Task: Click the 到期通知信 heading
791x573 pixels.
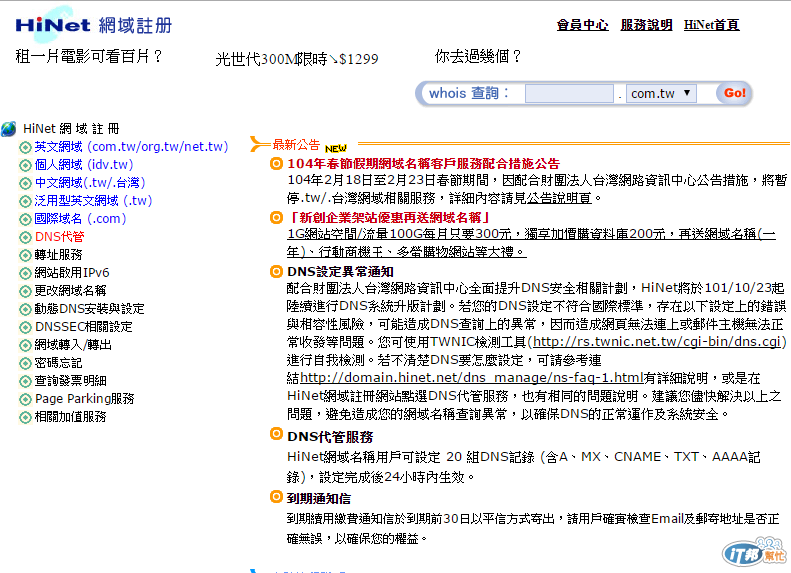Action: pyautogui.click(x=319, y=499)
